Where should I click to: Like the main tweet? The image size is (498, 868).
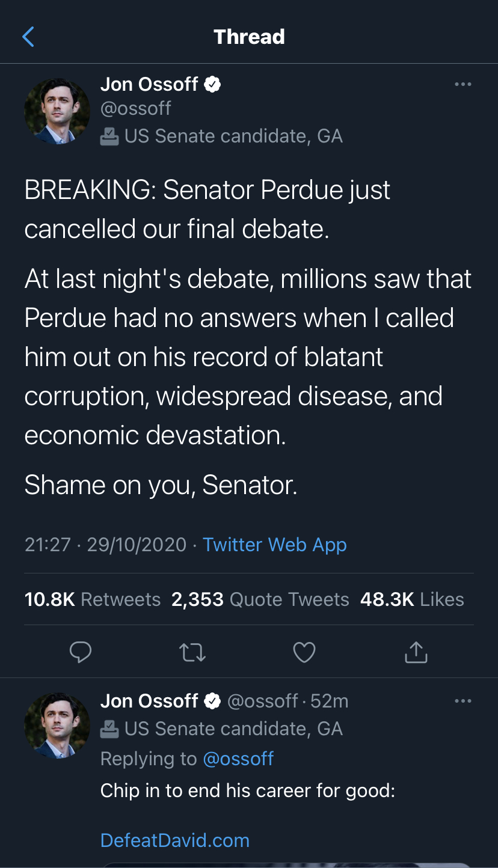(304, 652)
